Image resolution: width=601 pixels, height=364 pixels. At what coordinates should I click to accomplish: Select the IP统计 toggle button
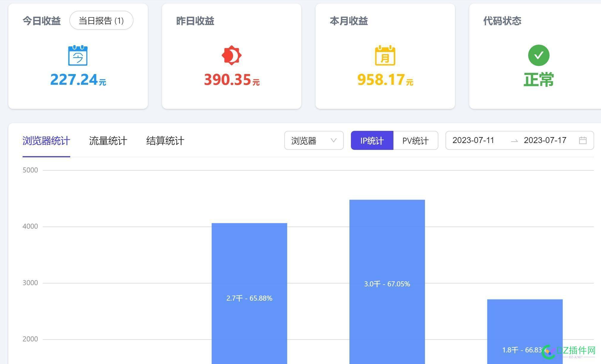click(372, 140)
